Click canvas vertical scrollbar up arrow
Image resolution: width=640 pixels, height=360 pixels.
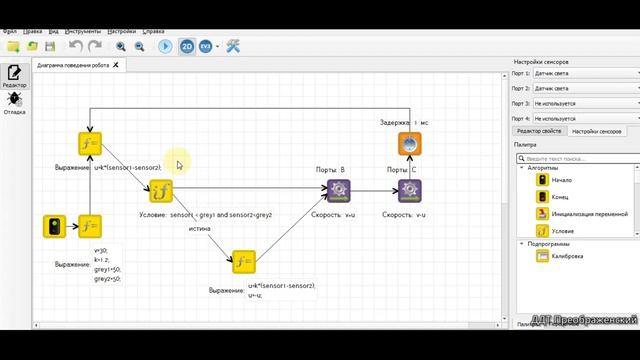[x=504, y=76]
